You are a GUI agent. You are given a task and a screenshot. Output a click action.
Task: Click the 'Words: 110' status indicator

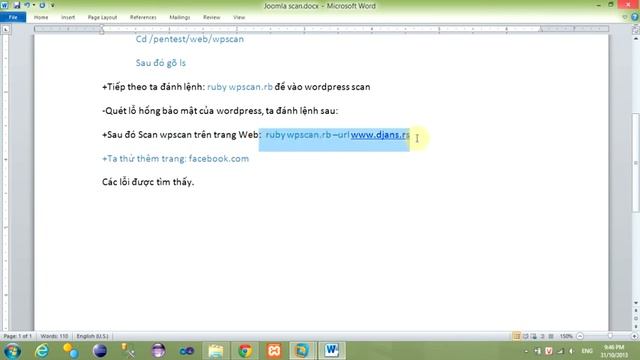(x=54, y=336)
